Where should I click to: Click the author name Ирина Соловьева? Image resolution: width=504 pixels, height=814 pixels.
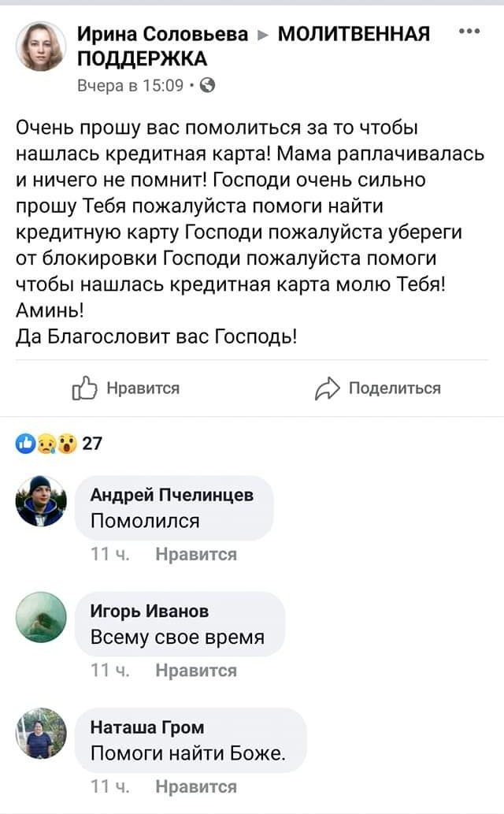162,33
